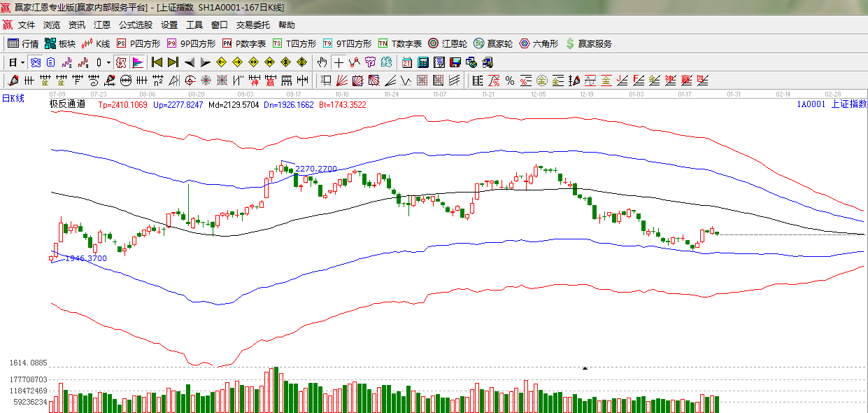
Task: Open 赢家服务 service button
Action: click(588, 43)
